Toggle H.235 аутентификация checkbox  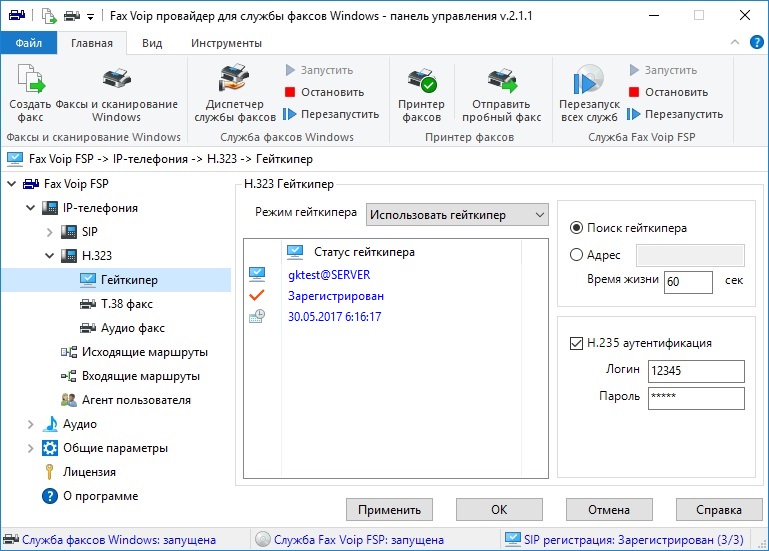click(576, 343)
